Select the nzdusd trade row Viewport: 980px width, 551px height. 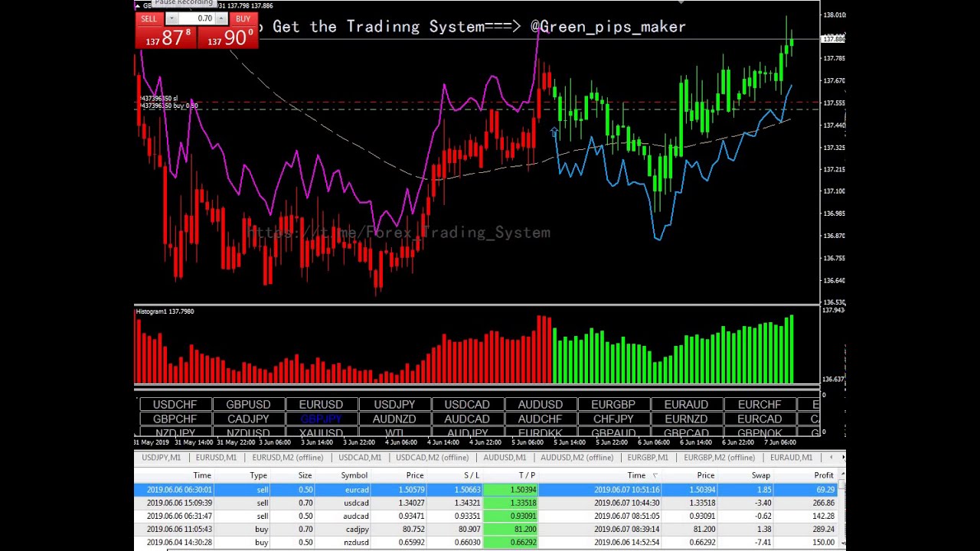tap(487, 542)
